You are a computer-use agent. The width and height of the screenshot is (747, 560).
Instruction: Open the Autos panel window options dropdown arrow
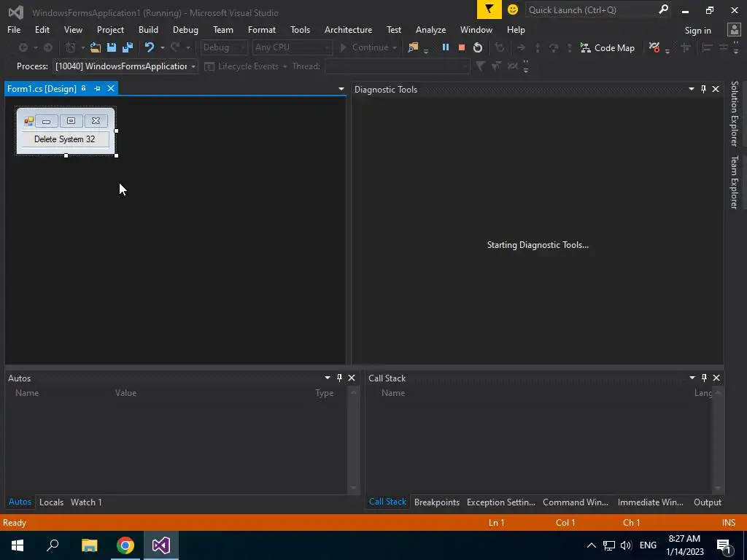(x=328, y=378)
